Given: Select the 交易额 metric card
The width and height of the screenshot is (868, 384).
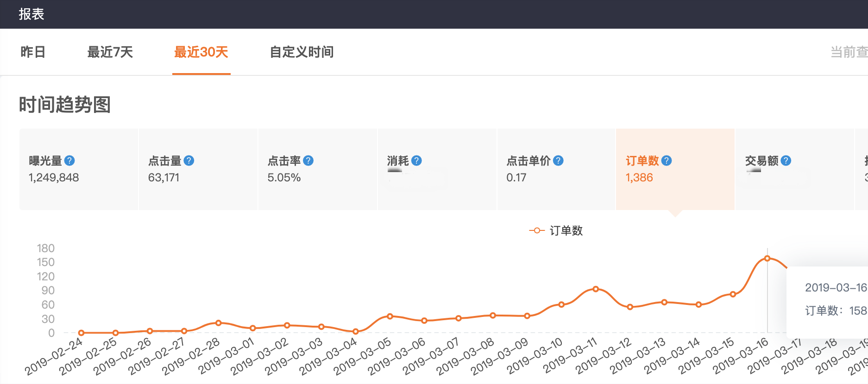Looking at the screenshot, I should (795, 169).
